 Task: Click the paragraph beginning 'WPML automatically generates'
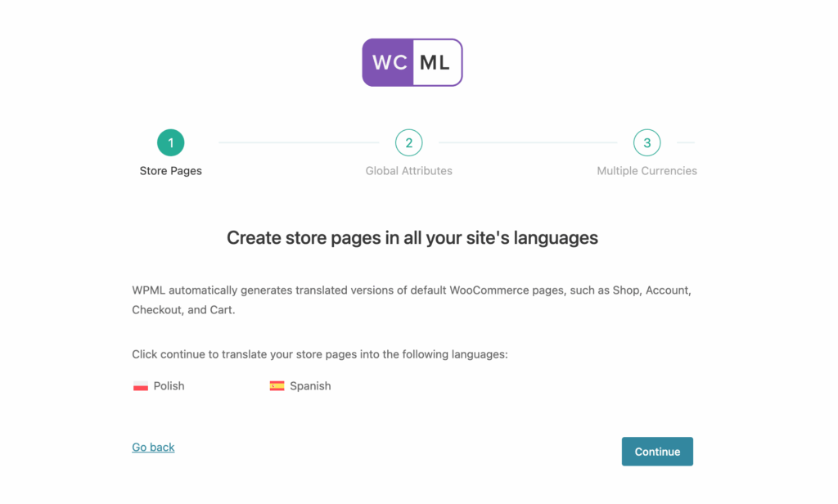point(412,299)
